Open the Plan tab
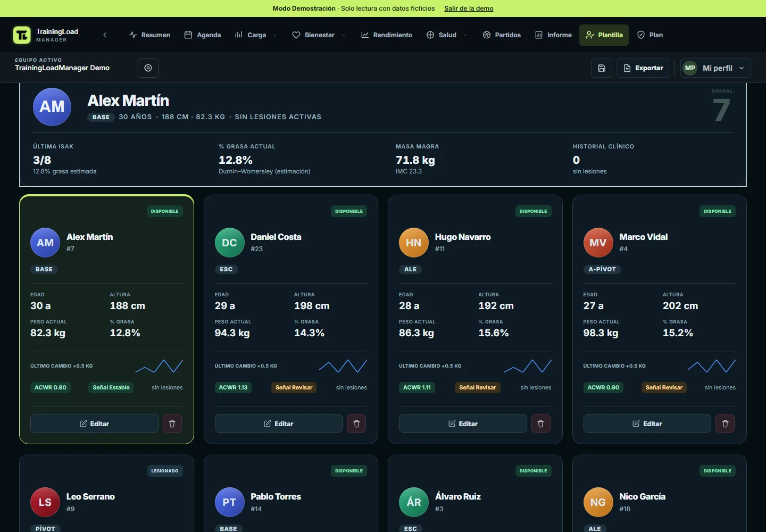 point(650,35)
